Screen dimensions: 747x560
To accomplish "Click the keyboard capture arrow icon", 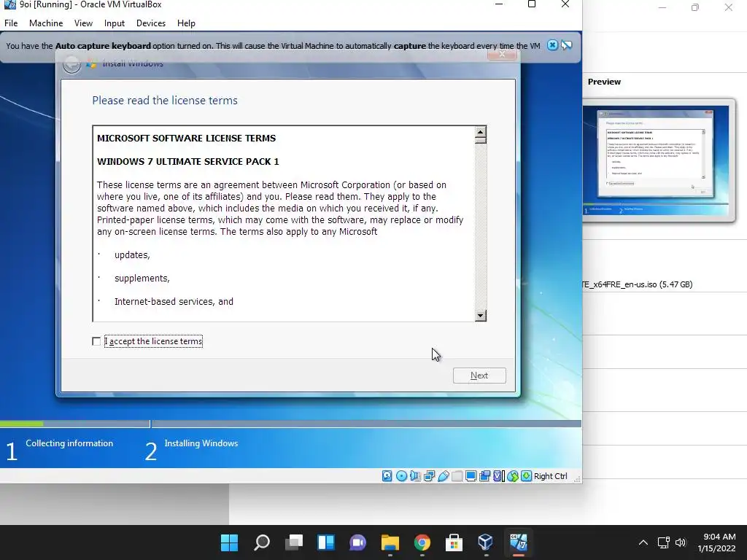I will click(x=527, y=475).
